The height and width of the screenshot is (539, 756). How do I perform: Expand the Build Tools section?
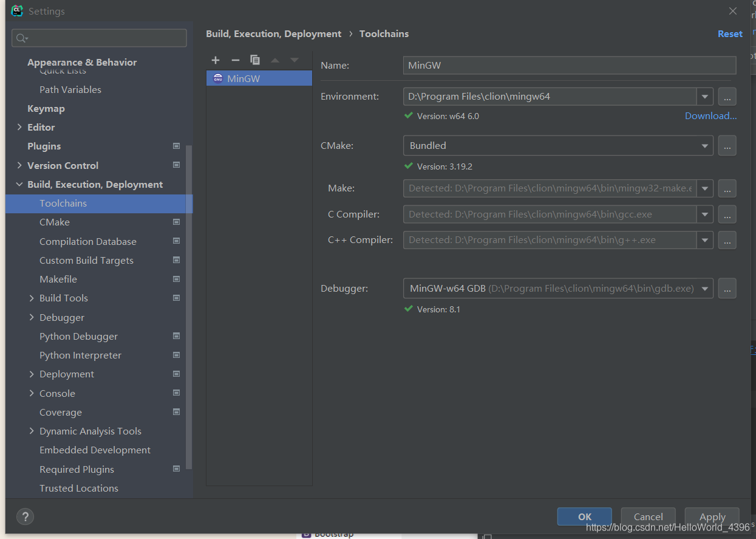pos(32,298)
